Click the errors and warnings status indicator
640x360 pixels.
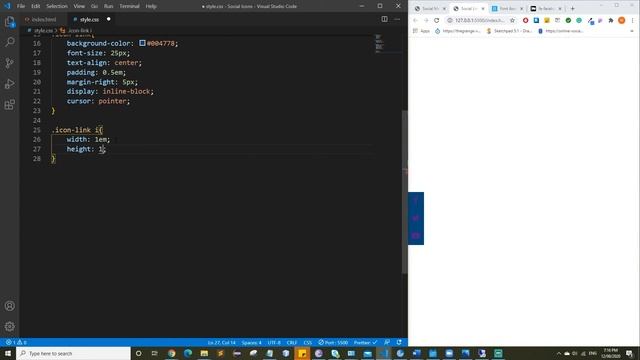coord(16,342)
